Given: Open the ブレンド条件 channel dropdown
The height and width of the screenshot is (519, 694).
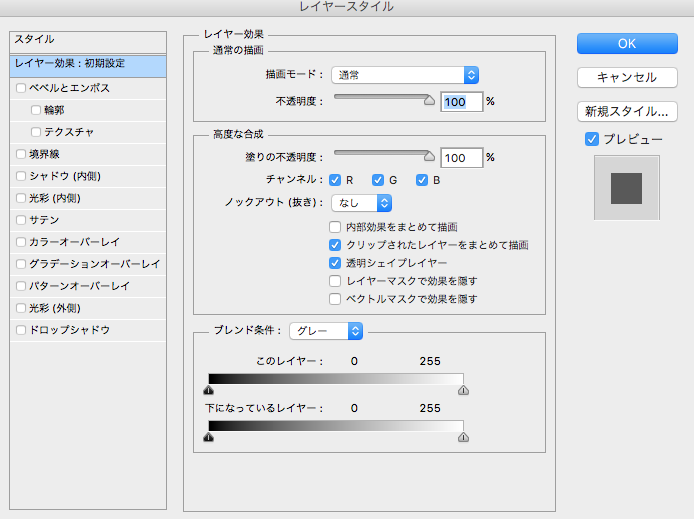Looking at the screenshot, I should point(326,330).
